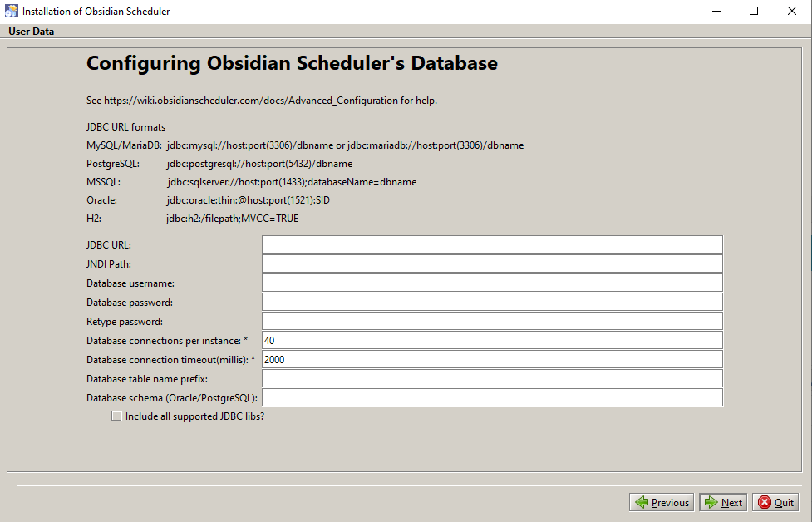Click the Obsidian Scheduler installer title icon

tap(11, 11)
